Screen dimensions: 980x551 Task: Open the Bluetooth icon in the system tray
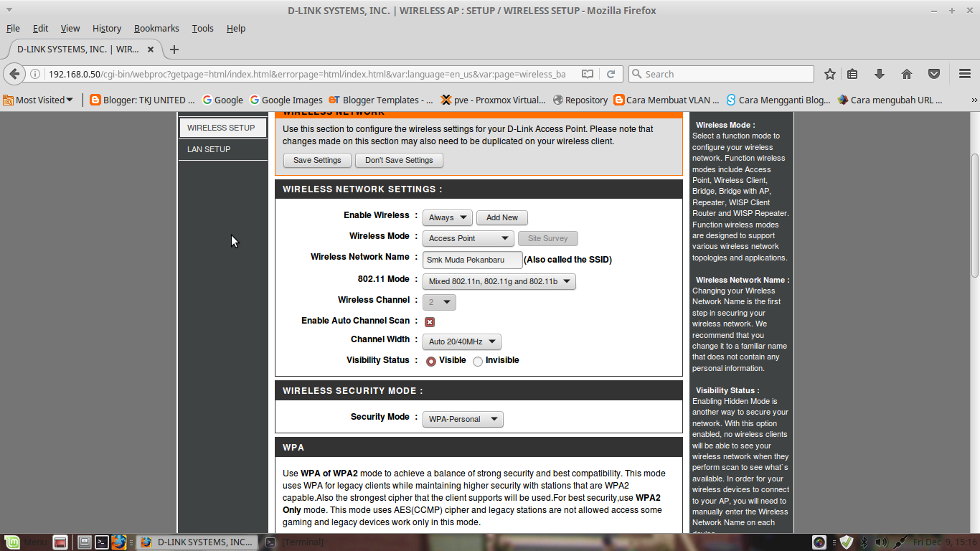[x=864, y=542]
